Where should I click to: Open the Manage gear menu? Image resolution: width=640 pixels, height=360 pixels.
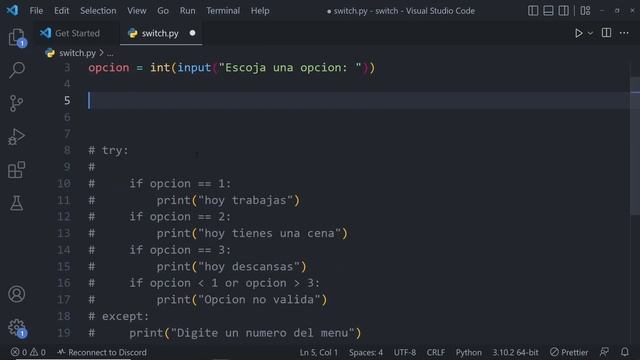coord(17,327)
